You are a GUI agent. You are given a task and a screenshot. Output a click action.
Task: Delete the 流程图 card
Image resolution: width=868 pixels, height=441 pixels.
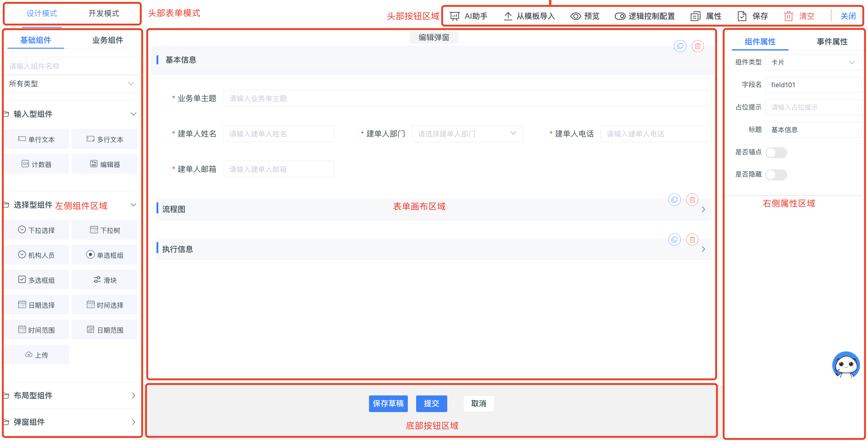pyautogui.click(x=692, y=200)
